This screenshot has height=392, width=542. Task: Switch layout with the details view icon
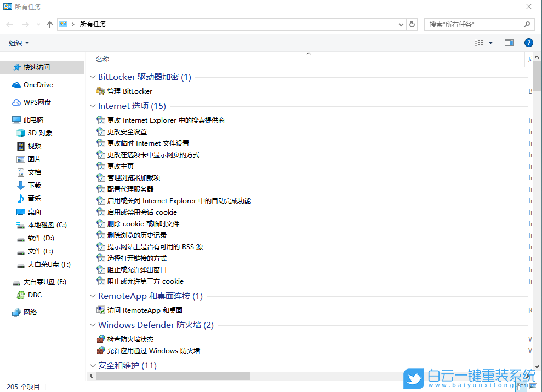tap(480, 42)
